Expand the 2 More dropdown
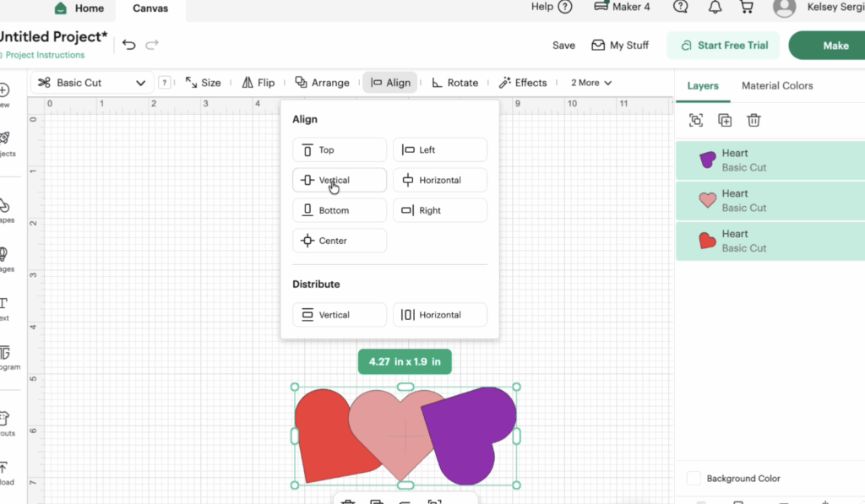The image size is (865, 504). [591, 83]
